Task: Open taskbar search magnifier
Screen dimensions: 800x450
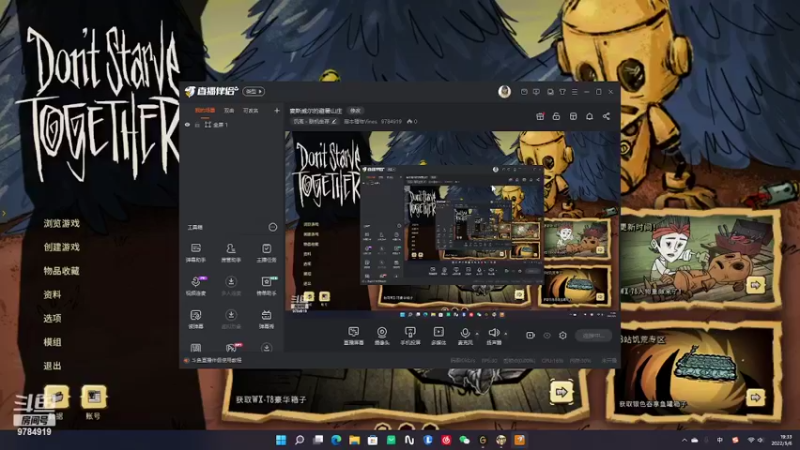Action: pyautogui.click(x=299, y=440)
